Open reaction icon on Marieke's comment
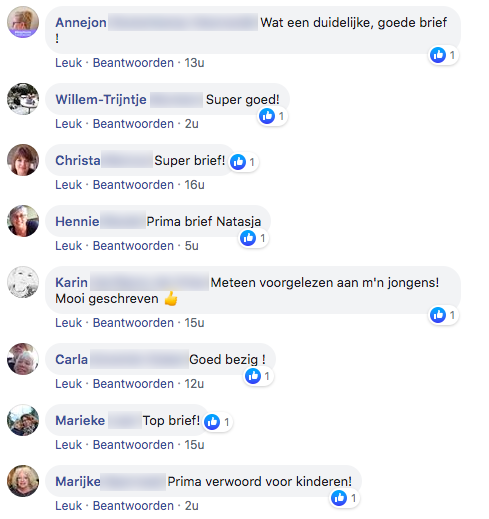The width and height of the screenshot is (489, 519). 212,422
